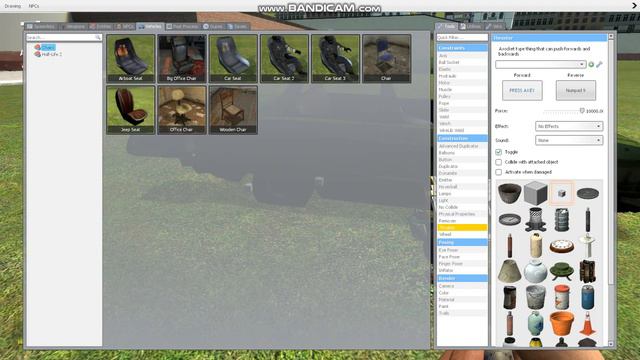Choose the traffic cone thruster model
The width and height of the screenshot is (640, 360).
588,324
